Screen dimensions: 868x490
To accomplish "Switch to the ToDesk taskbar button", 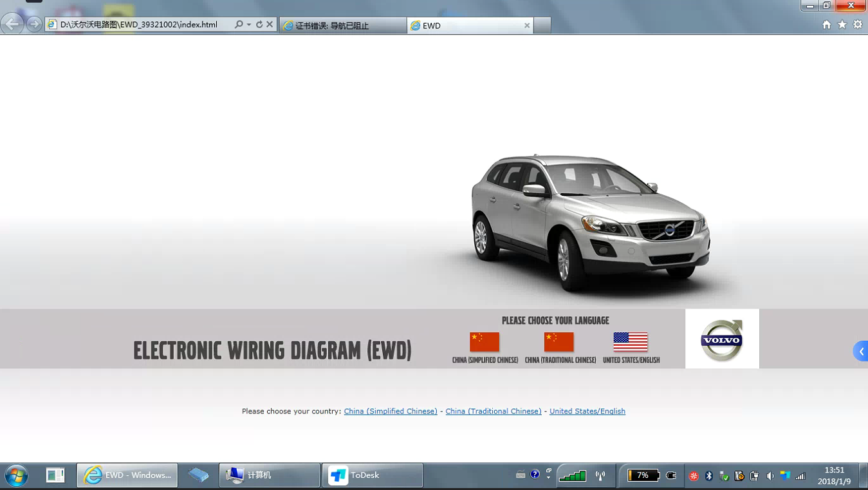I will [x=373, y=476].
